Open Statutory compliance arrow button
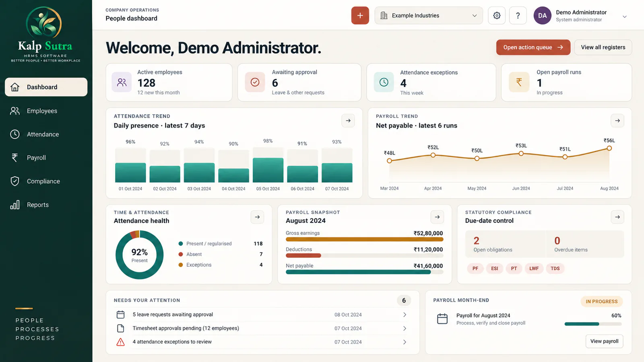The image size is (644, 362). click(617, 217)
